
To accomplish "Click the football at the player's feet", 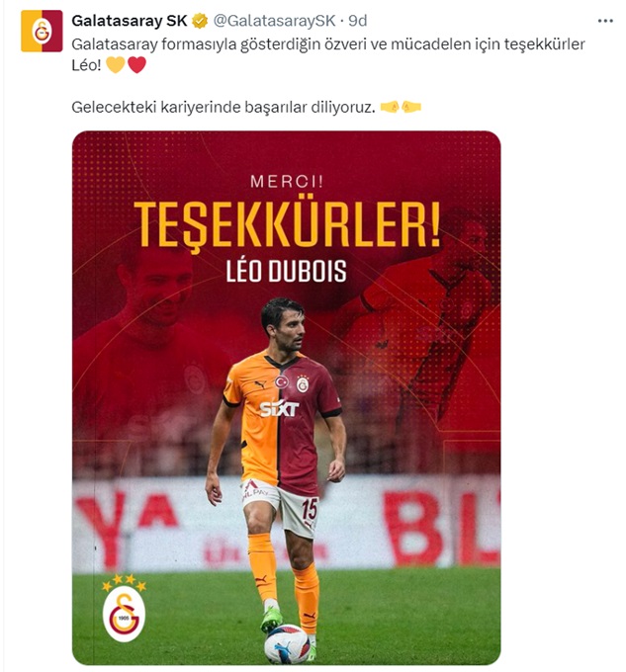I will coord(286,645).
